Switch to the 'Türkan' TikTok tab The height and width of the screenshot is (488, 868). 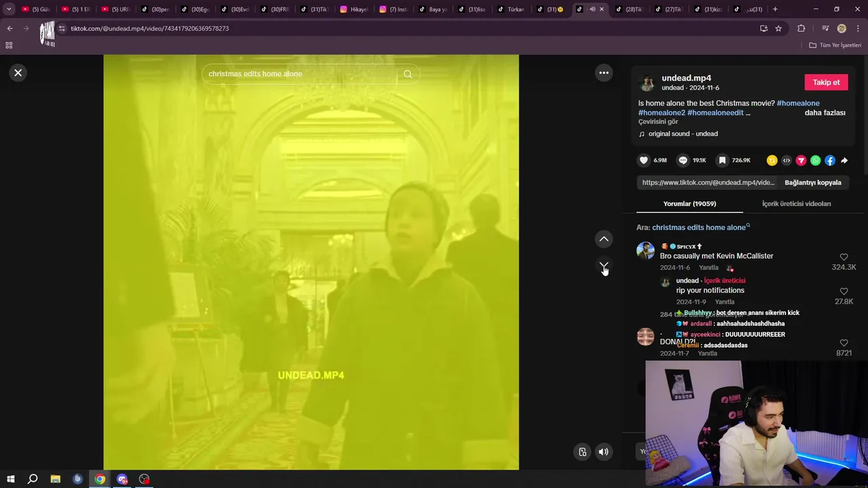pyautogui.click(x=511, y=9)
